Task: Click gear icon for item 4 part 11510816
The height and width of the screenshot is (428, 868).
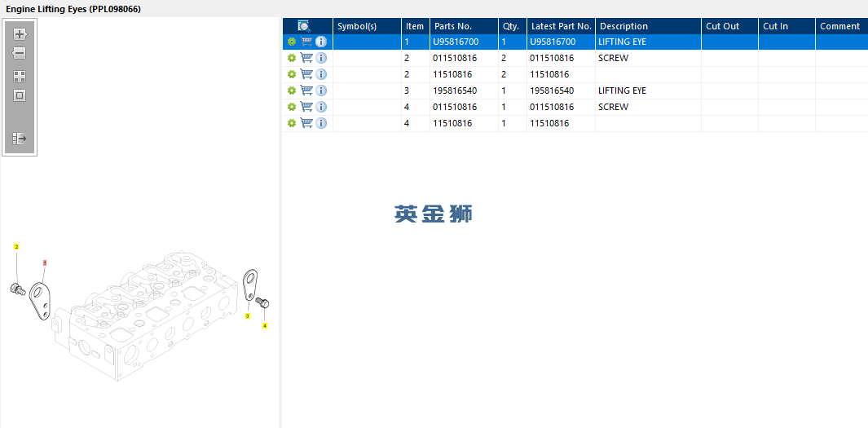Action: pos(292,123)
